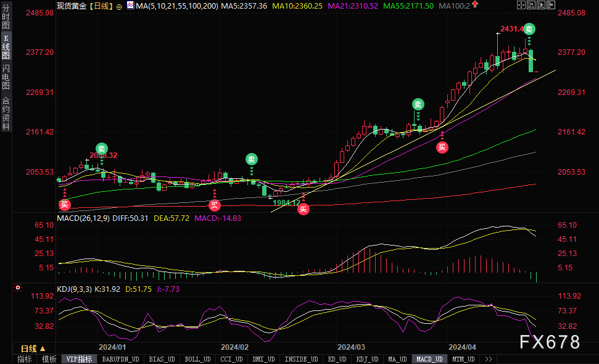
Task: Click the red up arrow after MA100
Action: (474, 5)
